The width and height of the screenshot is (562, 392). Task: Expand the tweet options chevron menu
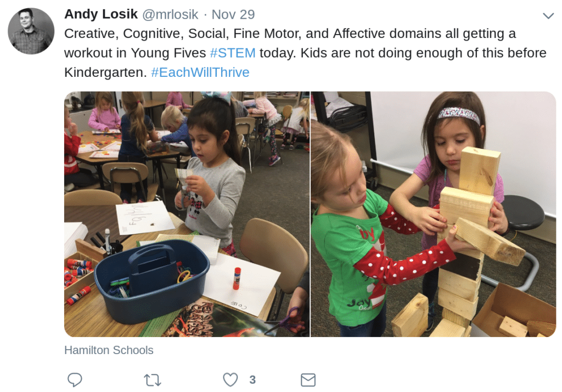(x=548, y=16)
